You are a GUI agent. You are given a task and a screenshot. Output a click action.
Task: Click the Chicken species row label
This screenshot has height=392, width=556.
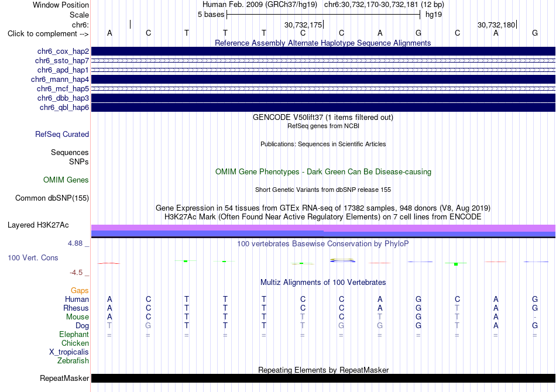pyautogui.click(x=75, y=343)
